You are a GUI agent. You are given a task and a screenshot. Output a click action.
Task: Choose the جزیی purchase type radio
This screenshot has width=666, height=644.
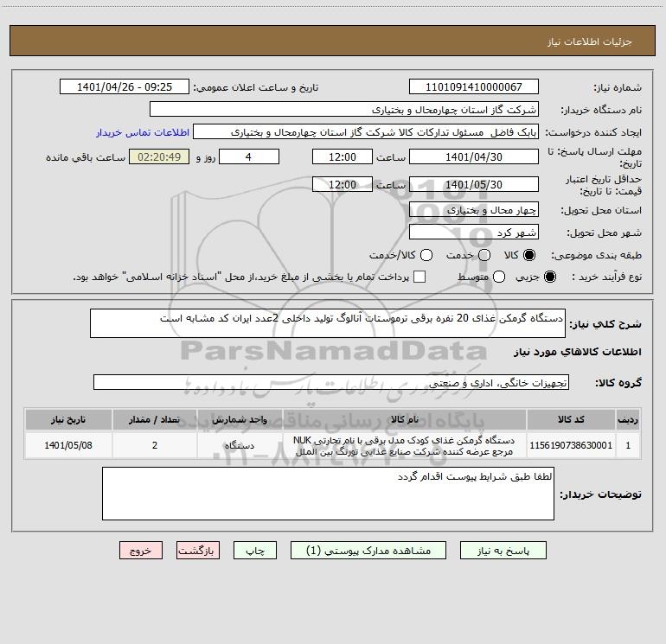click(550, 277)
